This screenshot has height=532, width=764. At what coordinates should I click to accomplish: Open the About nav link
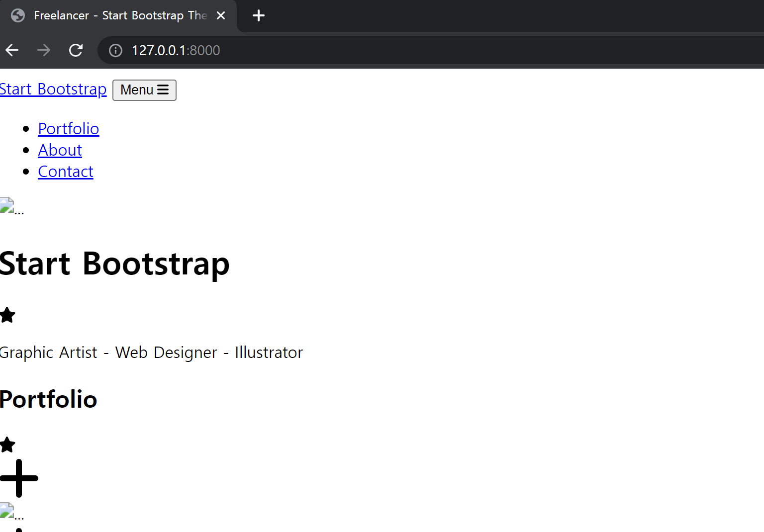(x=60, y=150)
